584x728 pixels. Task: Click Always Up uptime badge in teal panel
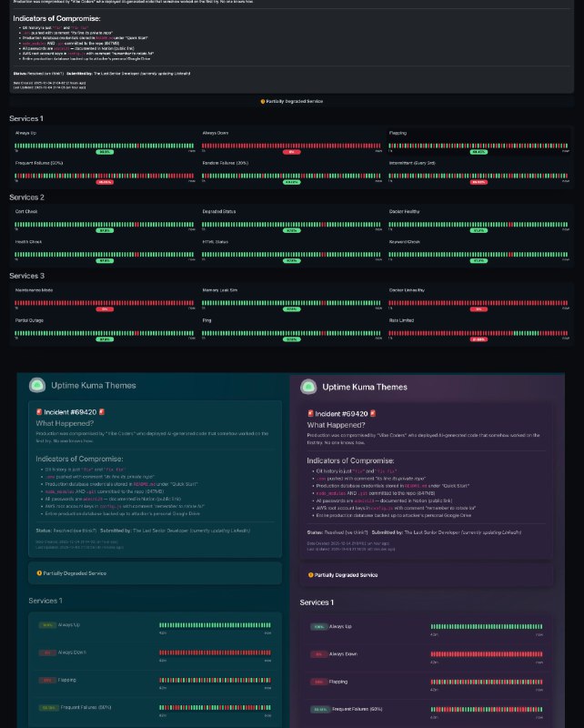[x=47, y=625]
